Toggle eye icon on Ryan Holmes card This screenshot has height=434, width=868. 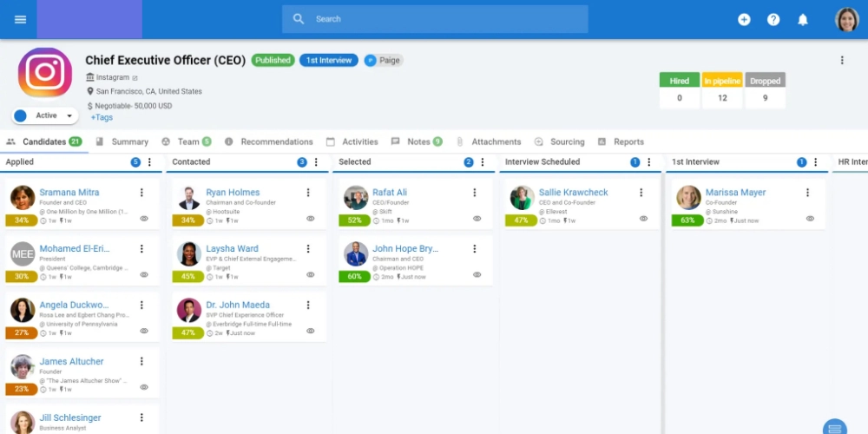[311, 219]
